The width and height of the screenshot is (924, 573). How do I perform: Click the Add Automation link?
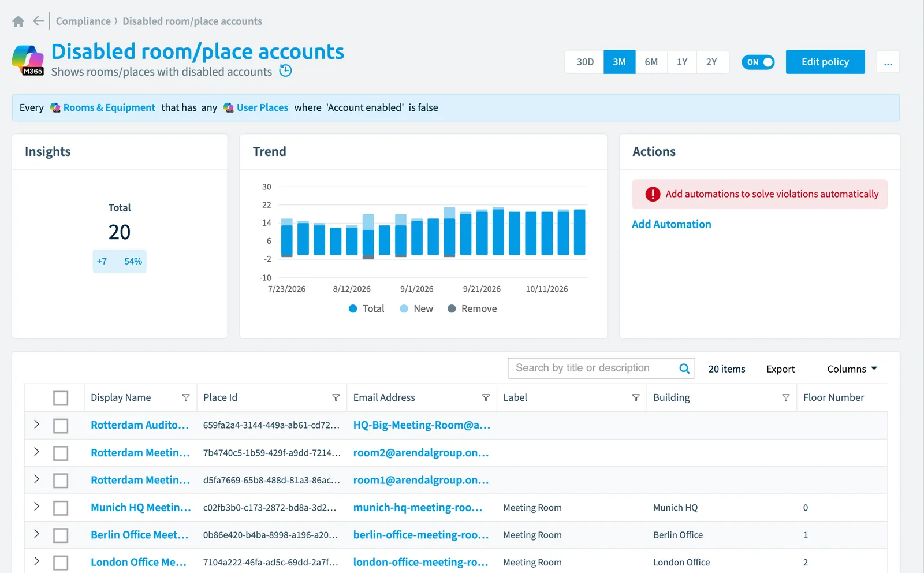click(x=671, y=224)
